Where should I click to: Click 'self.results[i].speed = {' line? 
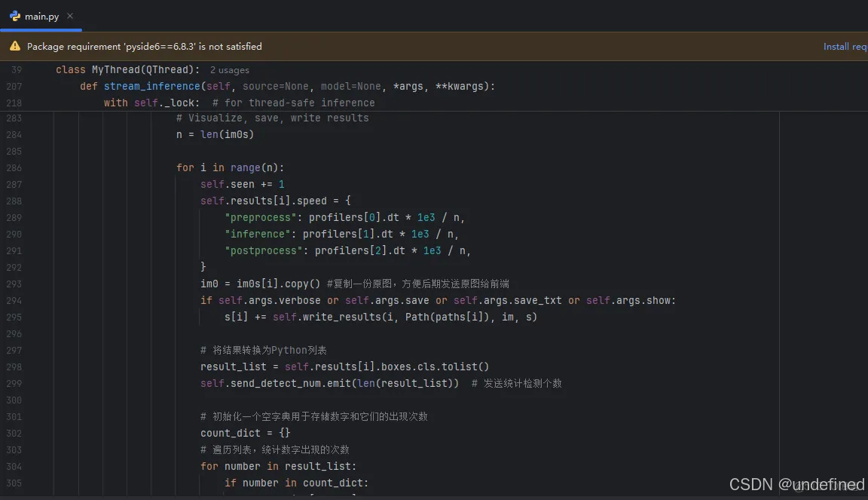click(x=276, y=201)
